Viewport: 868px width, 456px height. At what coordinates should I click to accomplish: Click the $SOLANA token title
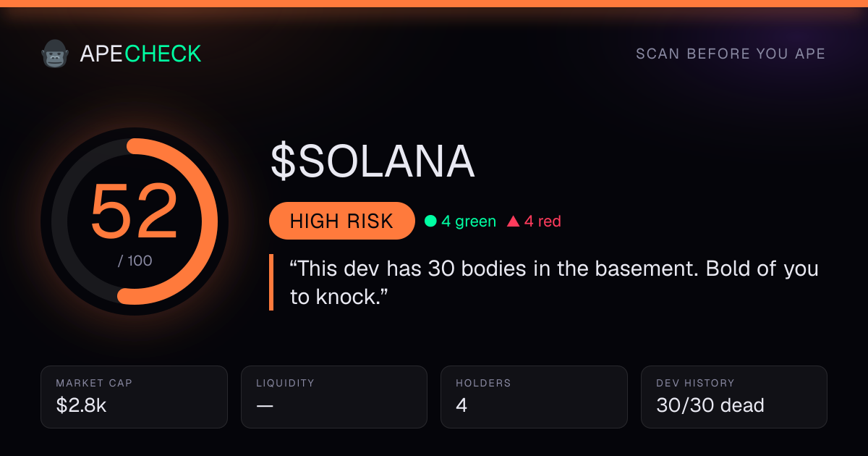pyautogui.click(x=373, y=161)
